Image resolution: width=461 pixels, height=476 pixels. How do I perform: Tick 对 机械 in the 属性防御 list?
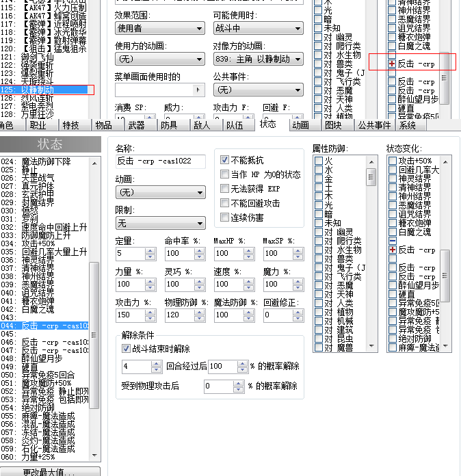pos(319,321)
